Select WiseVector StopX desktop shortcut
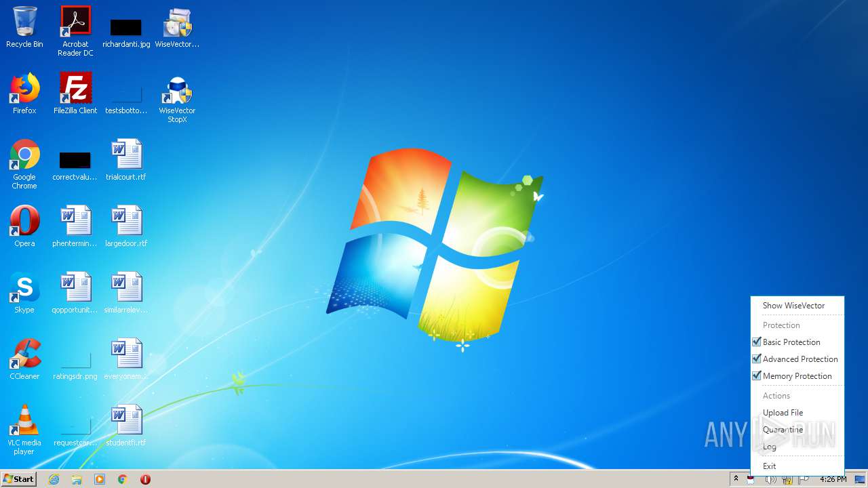The height and width of the screenshot is (488, 868). (x=177, y=99)
